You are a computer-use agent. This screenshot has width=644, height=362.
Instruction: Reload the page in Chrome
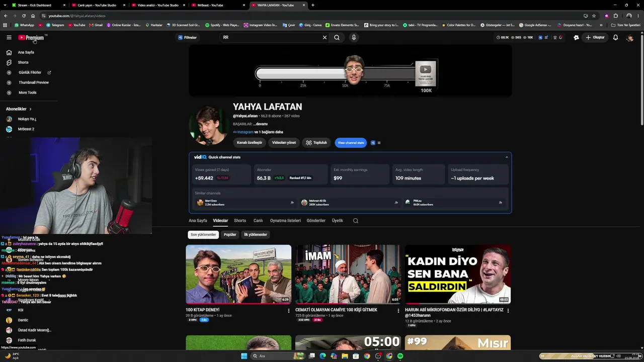pos(24,16)
